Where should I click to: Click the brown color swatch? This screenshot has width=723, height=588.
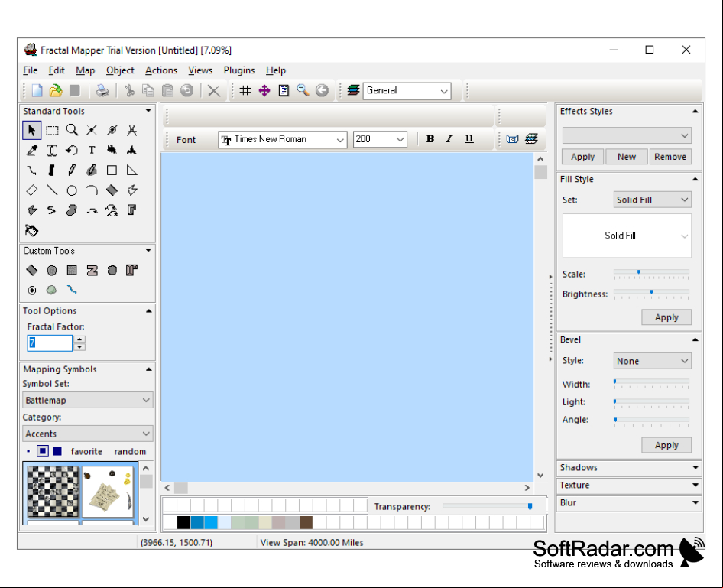(306, 522)
